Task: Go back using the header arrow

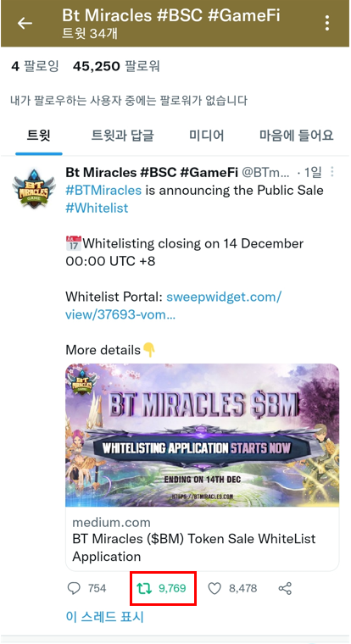Action: click(x=25, y=24)
